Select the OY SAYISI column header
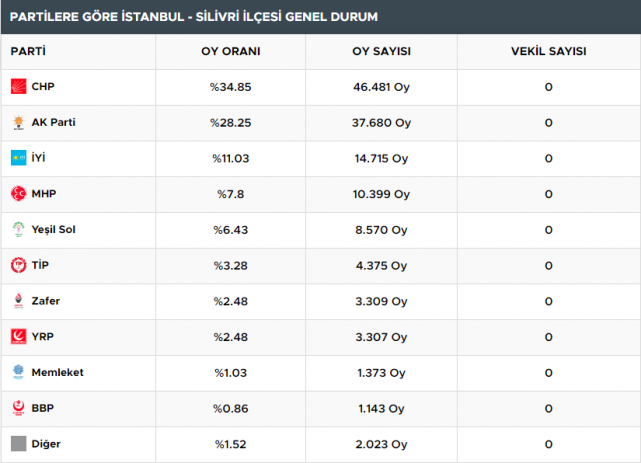Screen dimensions: 641x463 coord(381,51)
